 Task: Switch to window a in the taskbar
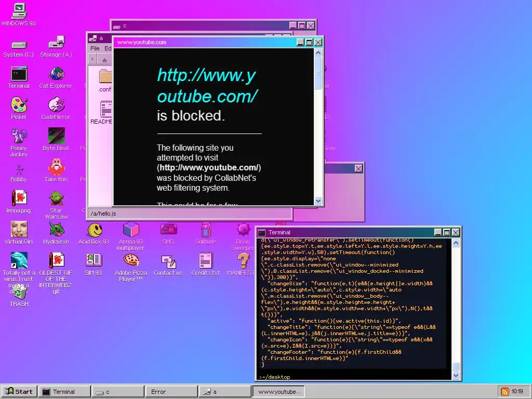point(224,392)
